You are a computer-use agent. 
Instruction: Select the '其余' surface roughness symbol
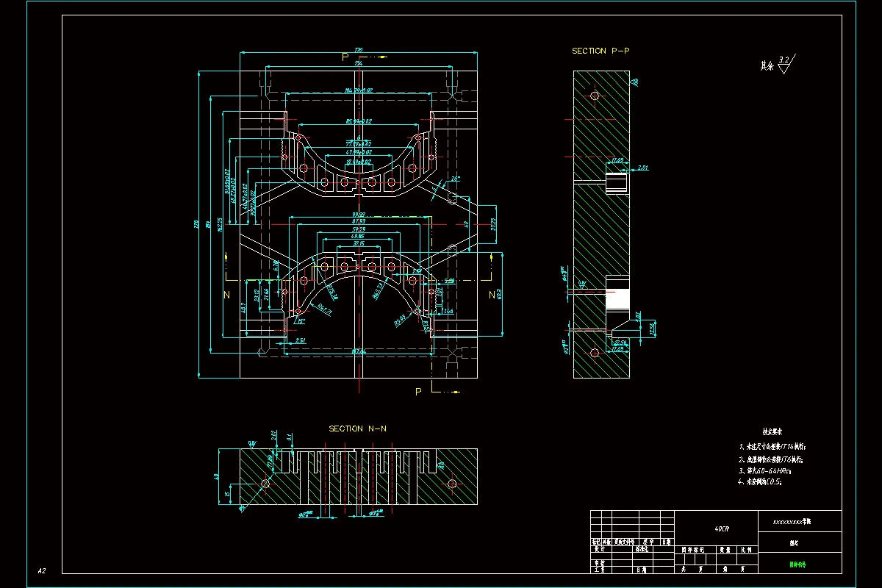778,65
